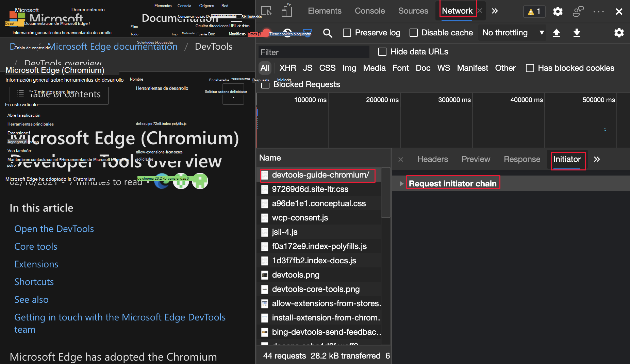Click the warning issues counter badge
Image resolution: width=630 pixels, height=364 pixels.
pyautogui.click(x=534, y=12)
